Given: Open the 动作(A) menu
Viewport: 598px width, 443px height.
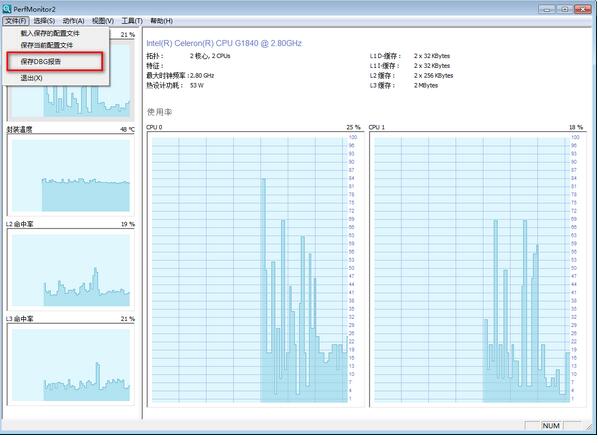Looking at the screenshot, I should click(x=73, y=21).
